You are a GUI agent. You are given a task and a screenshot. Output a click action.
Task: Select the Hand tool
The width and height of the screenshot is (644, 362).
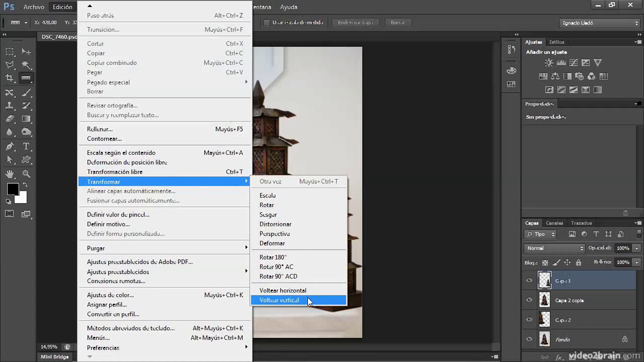10,174
